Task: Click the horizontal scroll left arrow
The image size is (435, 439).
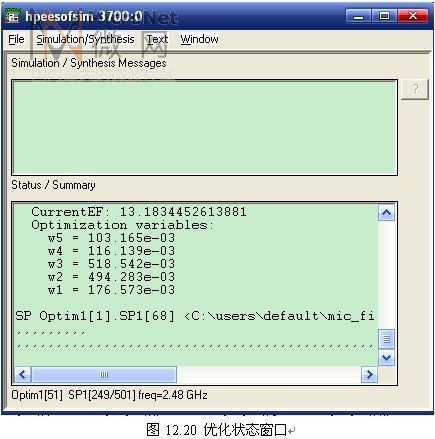Action: tap(23, 375)
